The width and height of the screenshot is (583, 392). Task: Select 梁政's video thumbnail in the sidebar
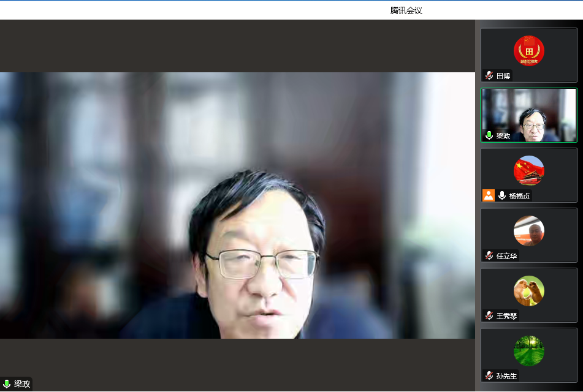[x=528, y=115]
